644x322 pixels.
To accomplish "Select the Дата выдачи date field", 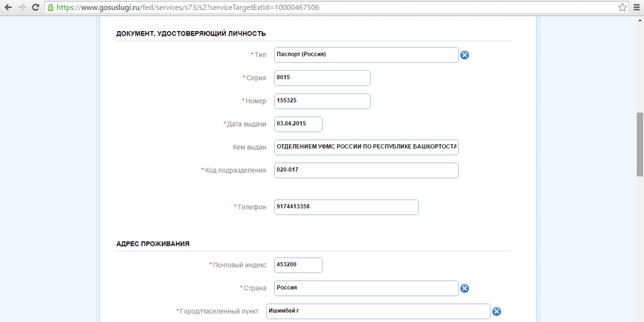I will point(298,124).
